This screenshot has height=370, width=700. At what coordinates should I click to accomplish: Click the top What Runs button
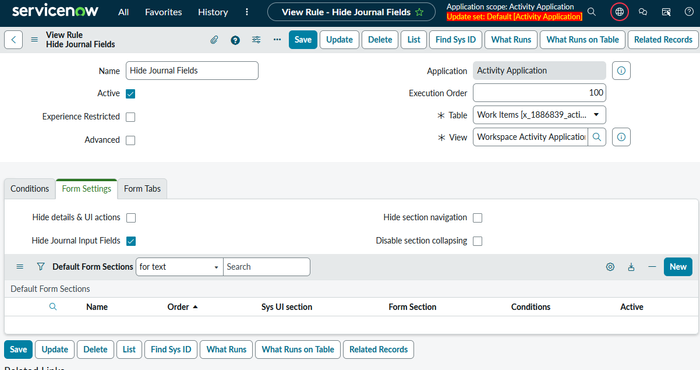[x=511, y=40]
